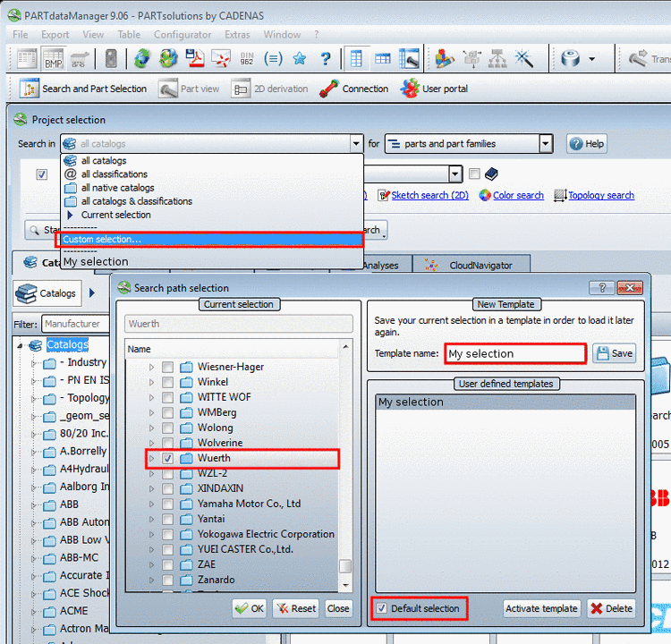Expand the Yamaha Motor Co., Ltd node
The image size is (671, 644).
(x=151, y=504)
